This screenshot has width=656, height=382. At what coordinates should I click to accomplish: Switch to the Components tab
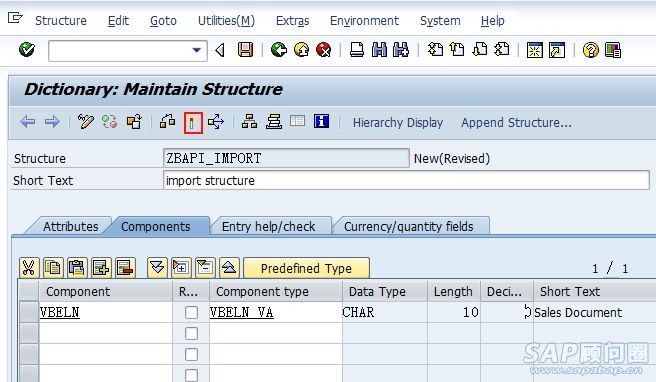(156, 226)
